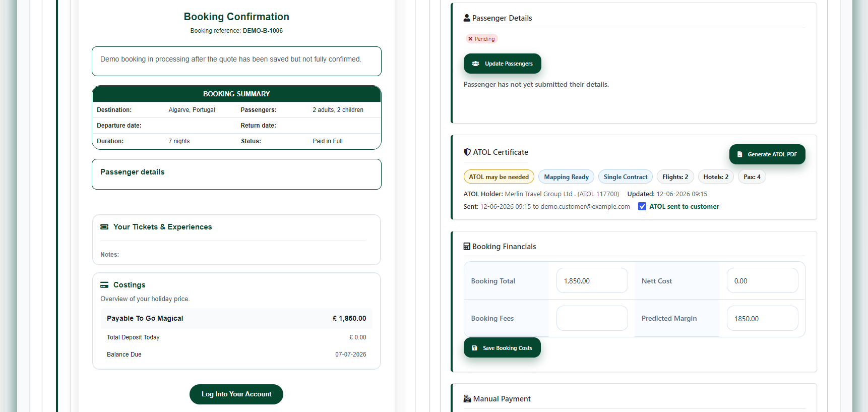Viewport: 868px width, 412px height.
Task: Click the Booking Confirmation title
Action: pos(236,17)
